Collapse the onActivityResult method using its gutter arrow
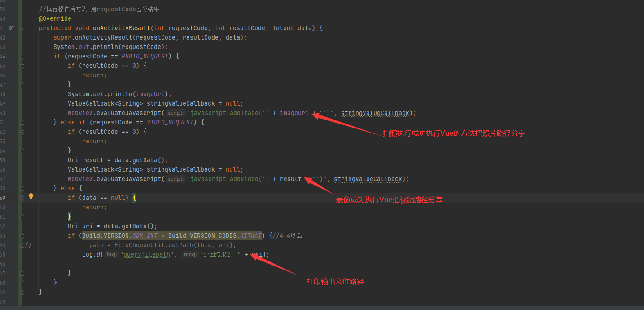Image resolution: width=644 pixels, height=310 pixels. coord(22,28)
